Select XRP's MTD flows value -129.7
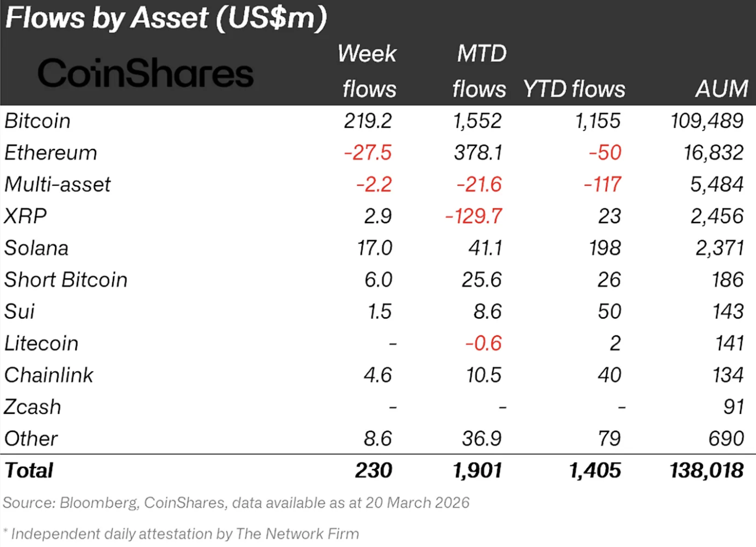This screenshot has width=756, height=547. pyautogui.click(x=473, y=217)
